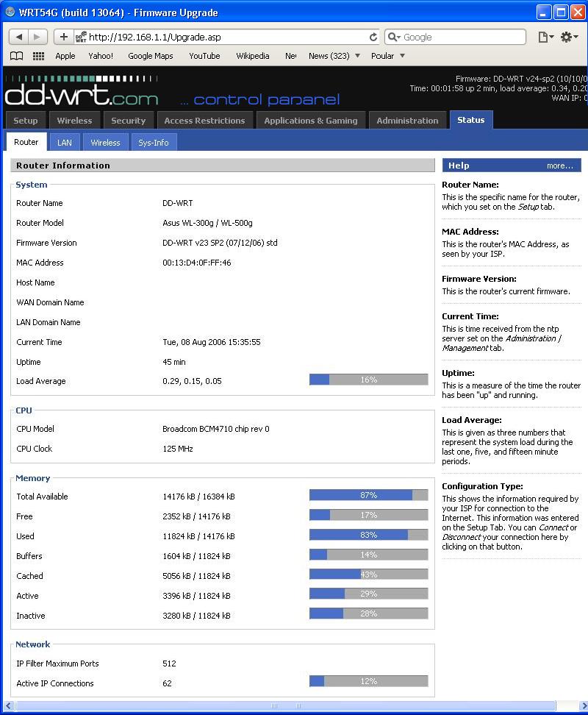Click the horizontal scrollbar left arrow

tap(8, 706)
